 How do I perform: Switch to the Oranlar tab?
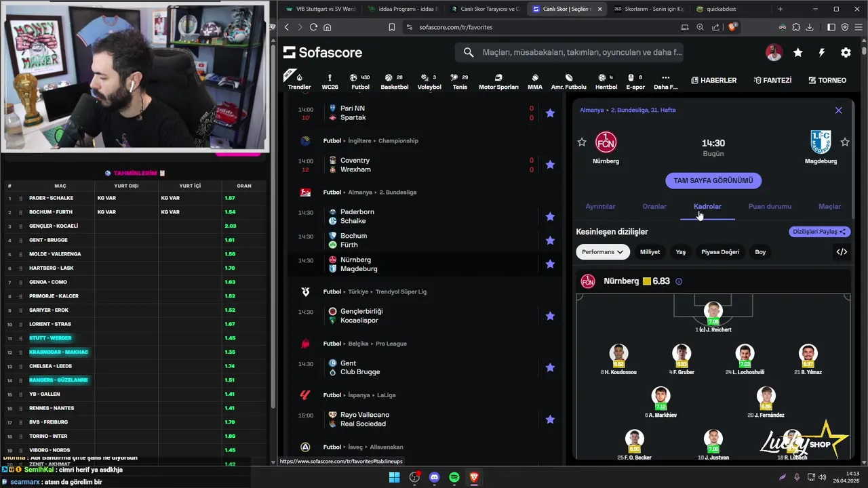(x=654, y=206)
